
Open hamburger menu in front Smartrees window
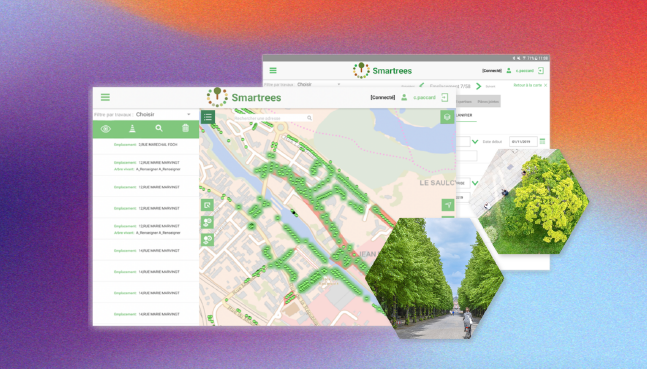pos(105,97)
